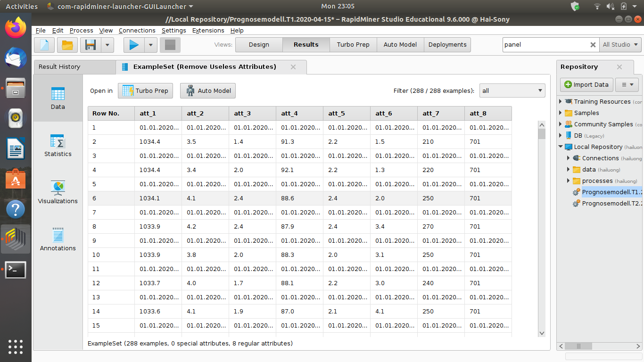Sort by the att_1 column header
This screenshot has height=362, width=644.
pyautogui.click(x=158, y=113)
